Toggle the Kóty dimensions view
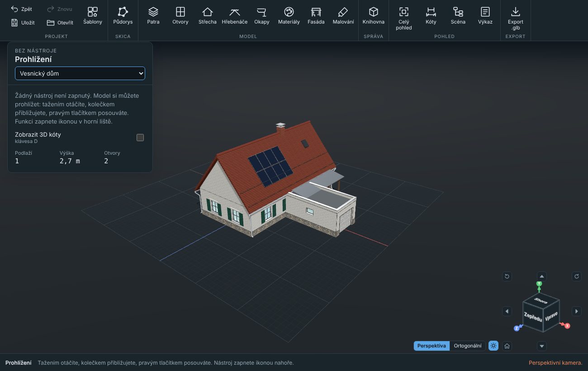588x371 pixels. (x=431, y=16)
